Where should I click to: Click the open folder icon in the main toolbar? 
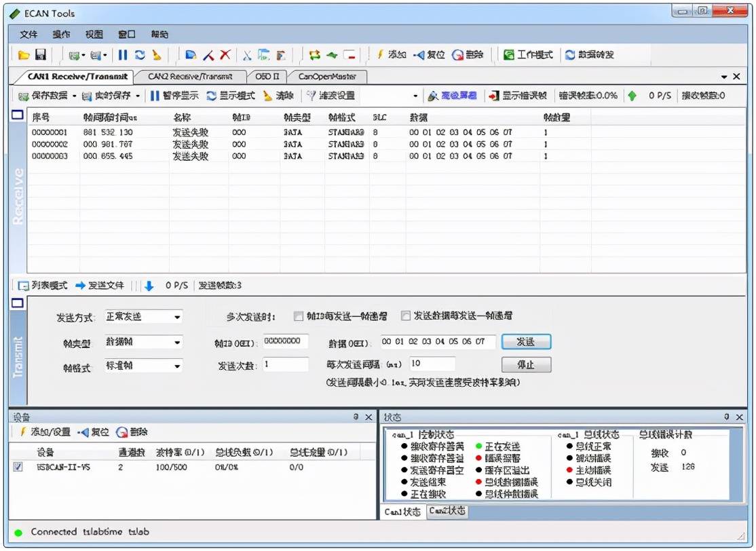click(23, 55)
